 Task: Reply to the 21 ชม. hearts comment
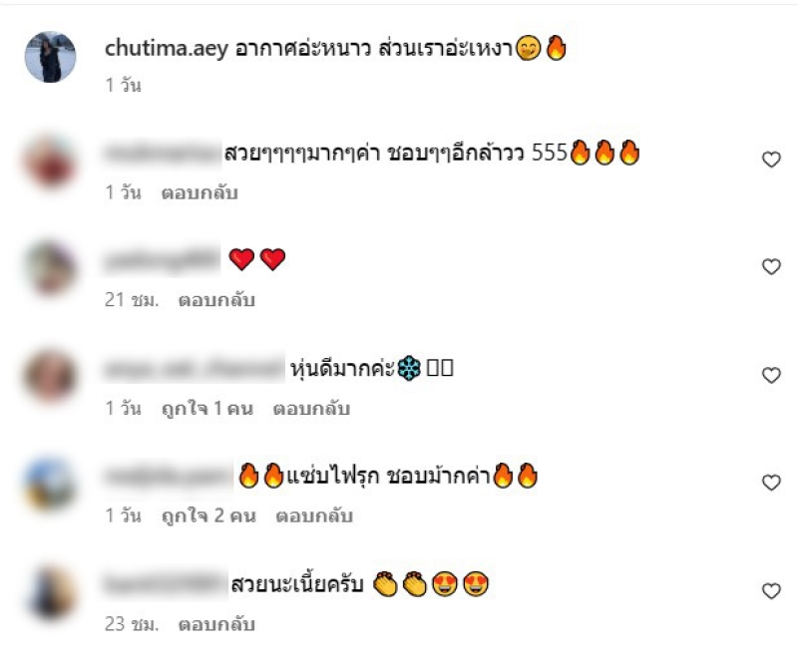point(216,300)
